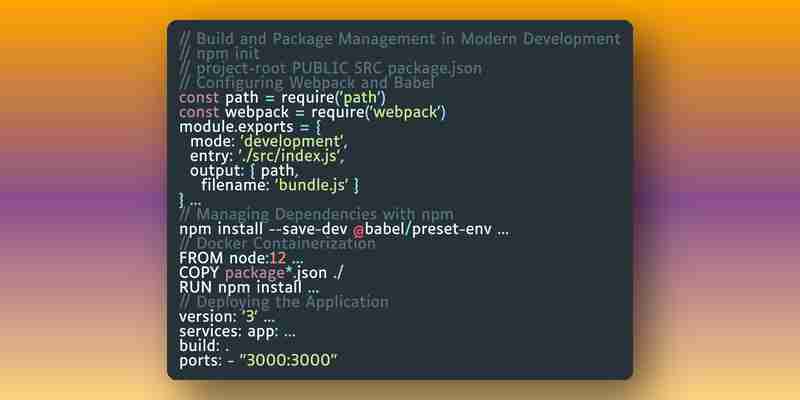This screenshot has height=400, width=800.
Task: Click the 'output: { path,' line
Action: [x=244, y=170]
